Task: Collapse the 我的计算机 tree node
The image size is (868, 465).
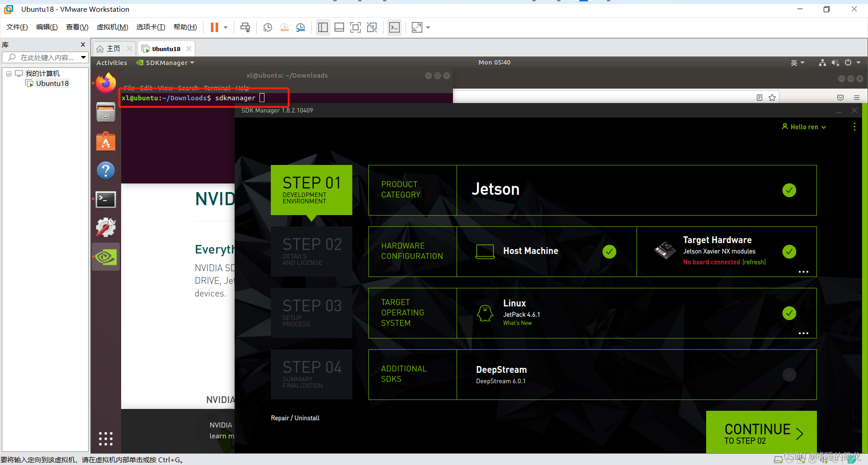Action: pos(9,74)
